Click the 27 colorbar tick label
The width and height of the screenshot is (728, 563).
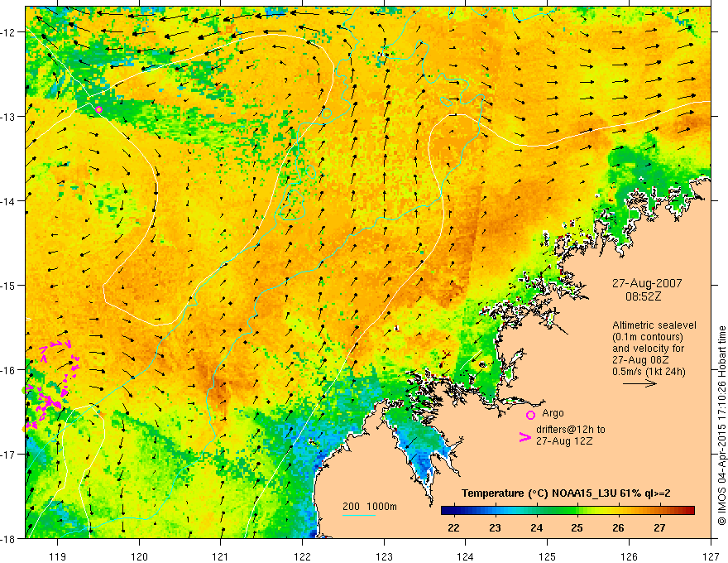click(x=659, y=527)
